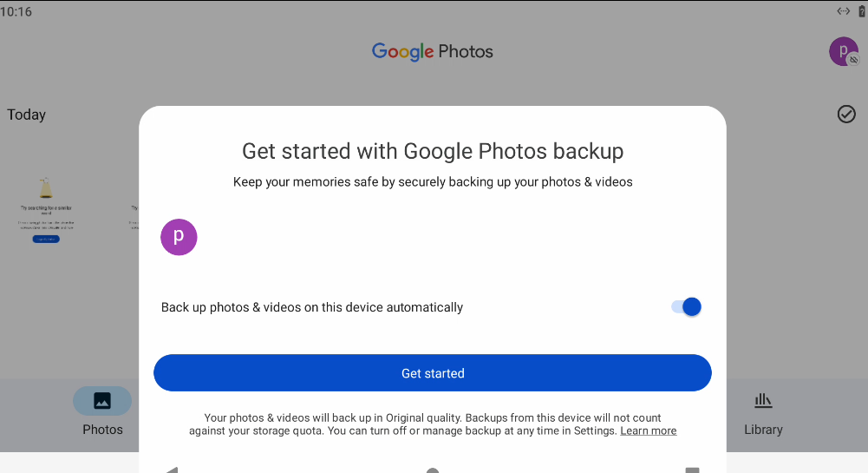Tap the connection arrows icon in the status bar

843,11
